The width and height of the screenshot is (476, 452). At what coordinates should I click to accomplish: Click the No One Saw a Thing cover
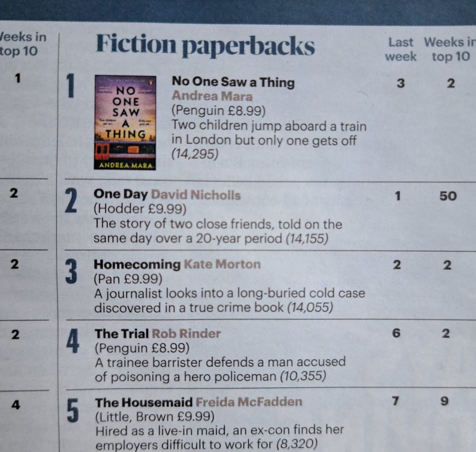coord(125,123)
